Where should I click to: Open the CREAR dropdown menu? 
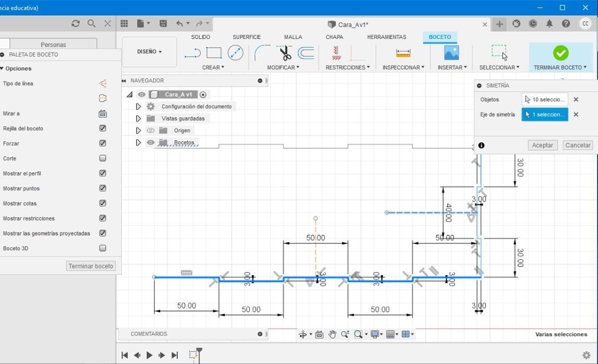pyautogui.click(x=213, y=67)
